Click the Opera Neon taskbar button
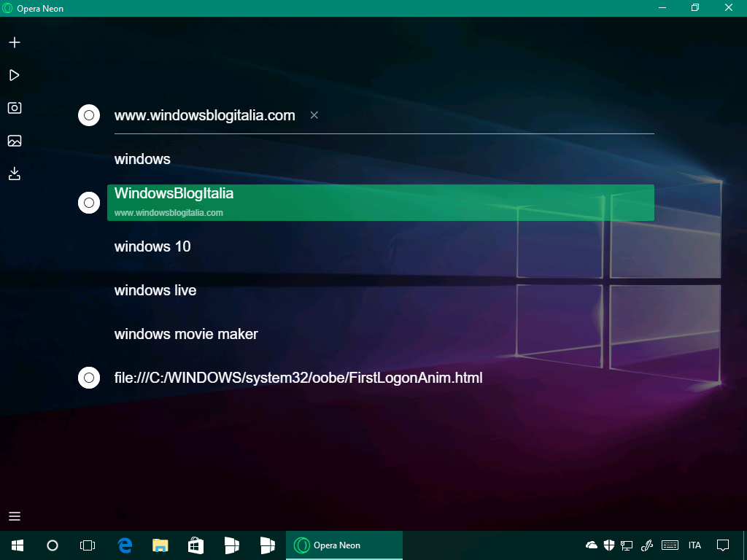The image size is (747, 560). pyautogui.click(x=344, y=545)
